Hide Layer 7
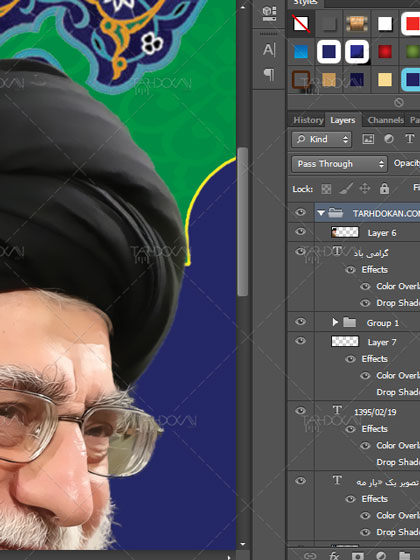 pyautogui.click(x=301, y=341)
